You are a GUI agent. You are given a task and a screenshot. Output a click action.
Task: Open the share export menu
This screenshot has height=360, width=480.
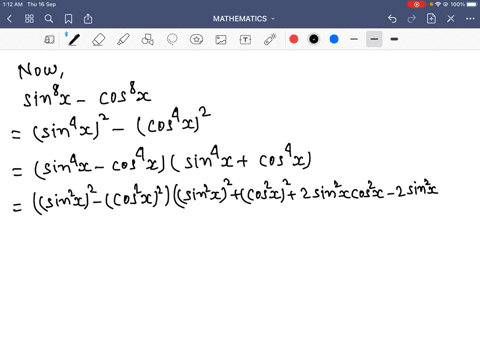[x=88, y=19]
